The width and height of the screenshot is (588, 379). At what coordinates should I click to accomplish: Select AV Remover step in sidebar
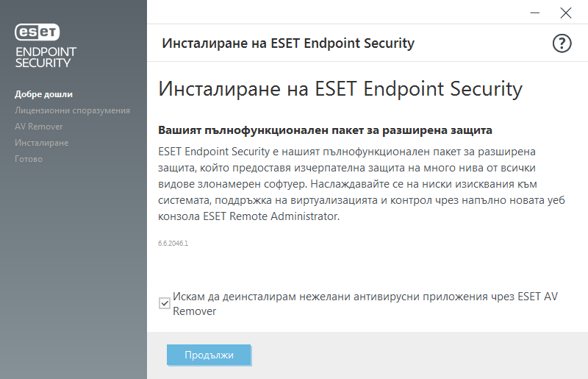[x=39, y=127]
